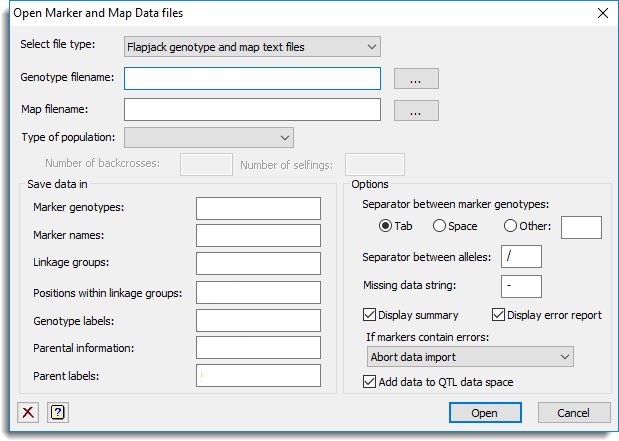Click the Separator between alleles field

(521, 257)
